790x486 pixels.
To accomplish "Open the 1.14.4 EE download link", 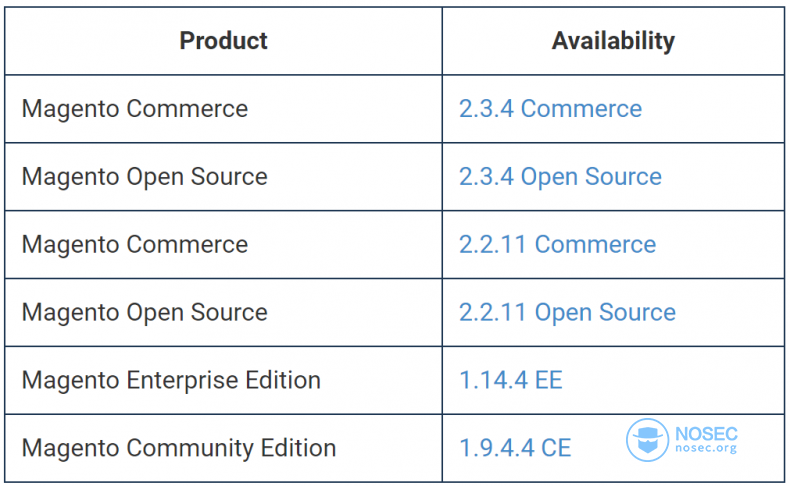I will click(510, 380).
